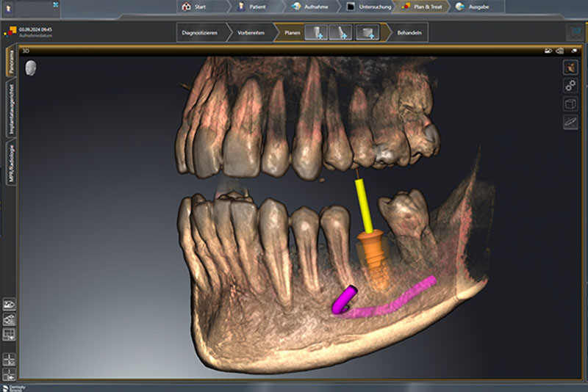Click the 3D skull rendering preset icon
This screenshot has width=588, height=392.
tap(570, 67)
